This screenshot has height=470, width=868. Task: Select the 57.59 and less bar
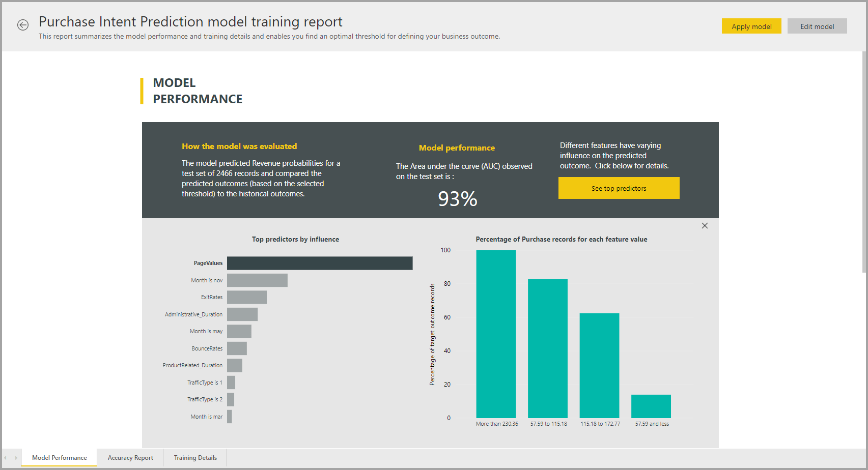point(651,405)
